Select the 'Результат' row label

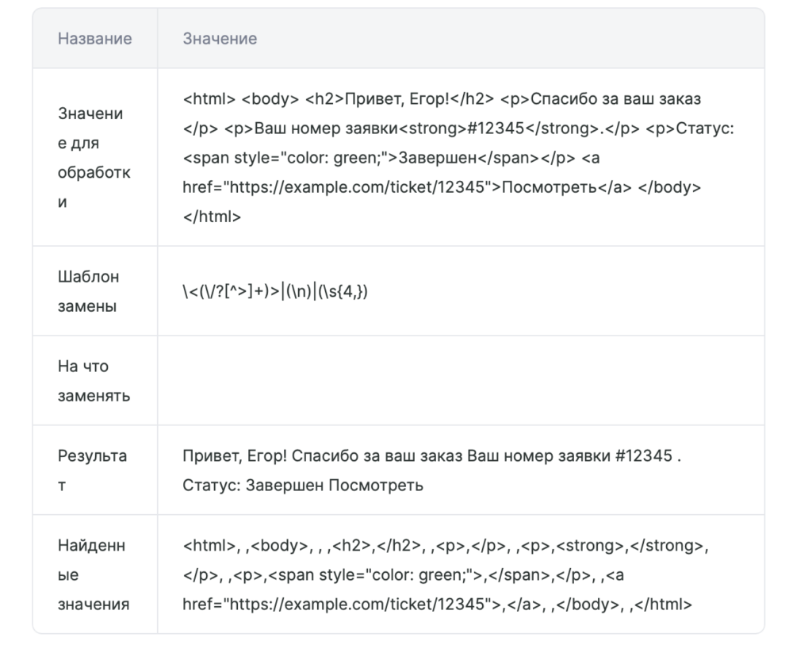coord(92,470)
